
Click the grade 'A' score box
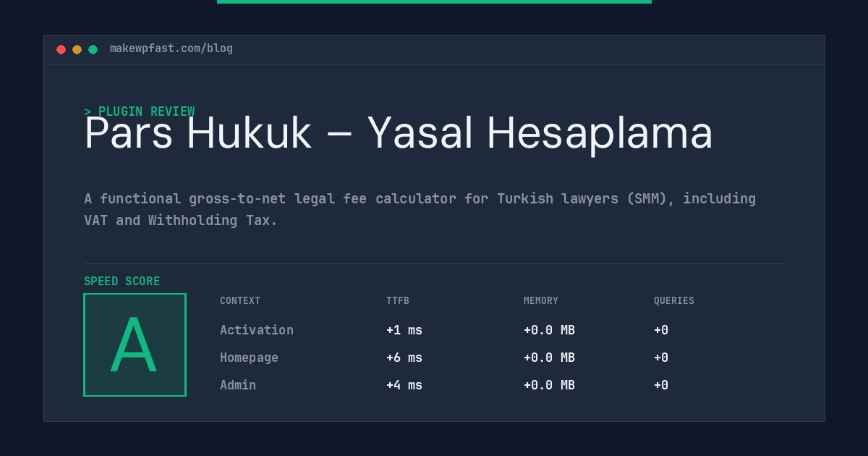[135, 345]
